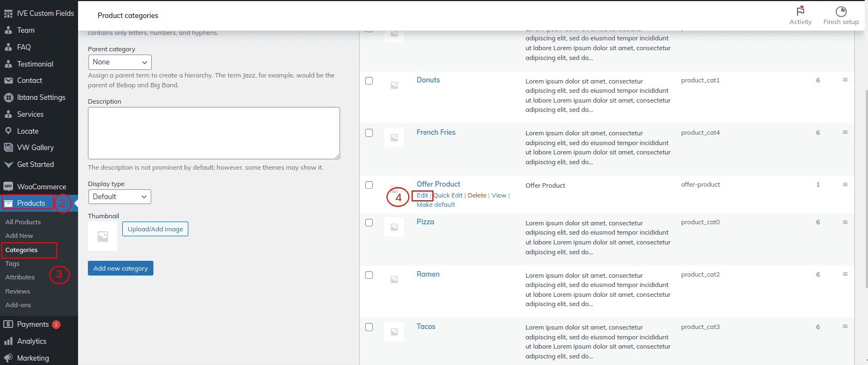Expand the Display type dropdown
The height and width of the screenshot is (365, 868).
(x=120, y=196)
